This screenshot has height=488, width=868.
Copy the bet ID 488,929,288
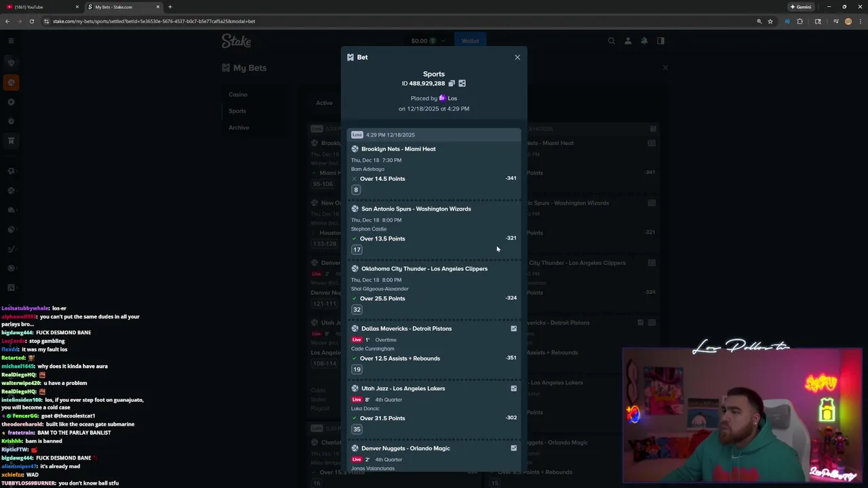click(452, 83)
